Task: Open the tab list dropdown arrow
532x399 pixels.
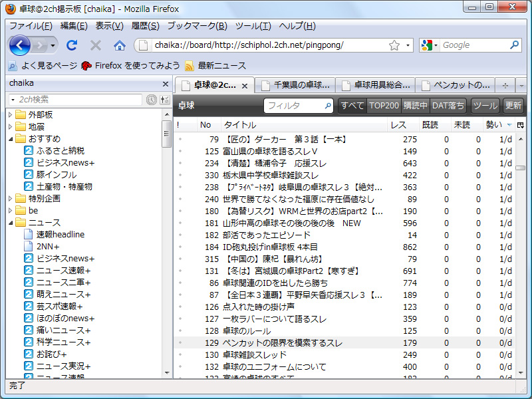Action: click(521, 86)
